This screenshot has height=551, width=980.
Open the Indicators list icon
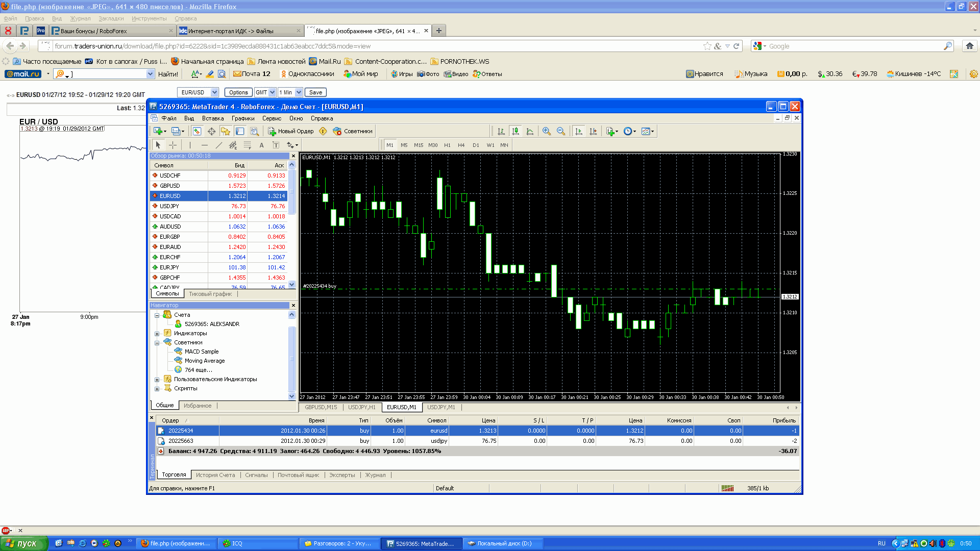611,131
